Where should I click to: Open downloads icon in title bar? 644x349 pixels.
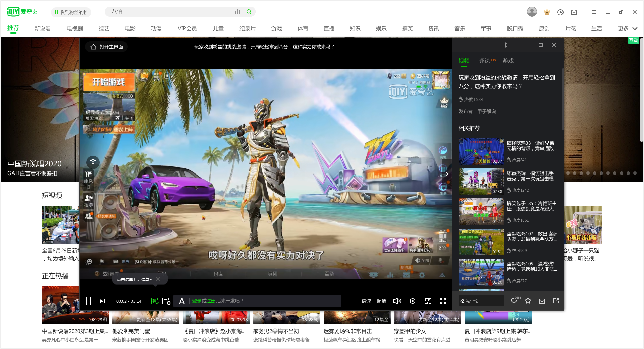click(x=574, y=12)
